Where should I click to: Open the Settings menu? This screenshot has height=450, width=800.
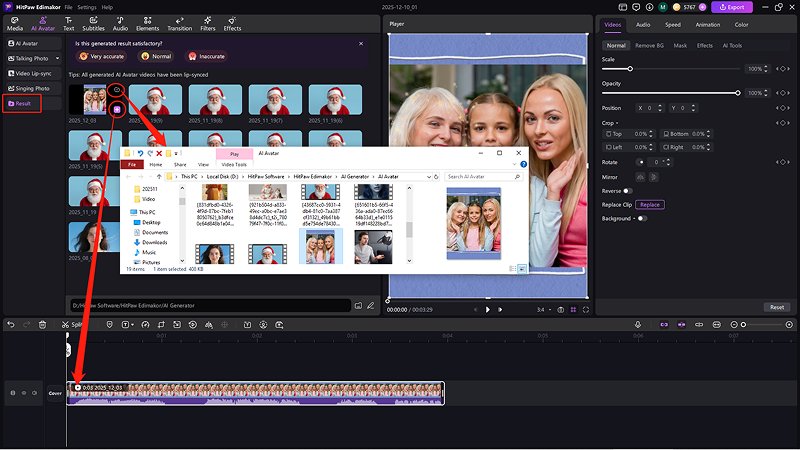pyautogui.click(x=86, y=7)
